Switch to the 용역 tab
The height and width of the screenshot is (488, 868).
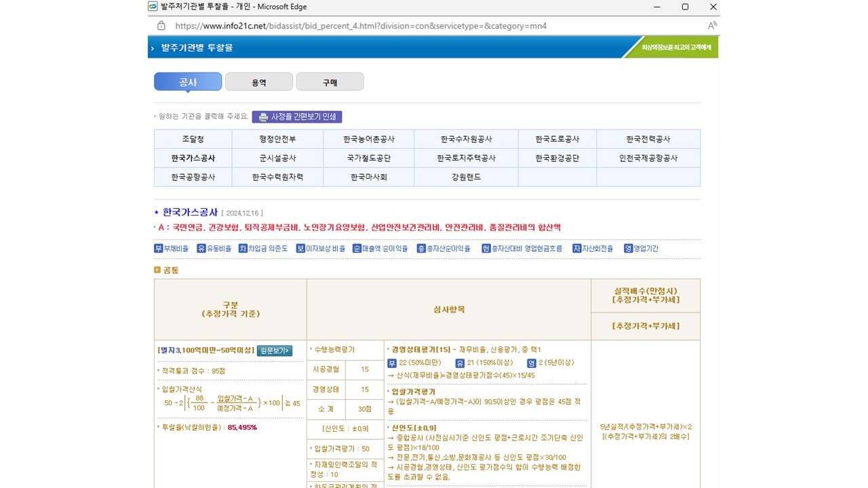point(259,82)
